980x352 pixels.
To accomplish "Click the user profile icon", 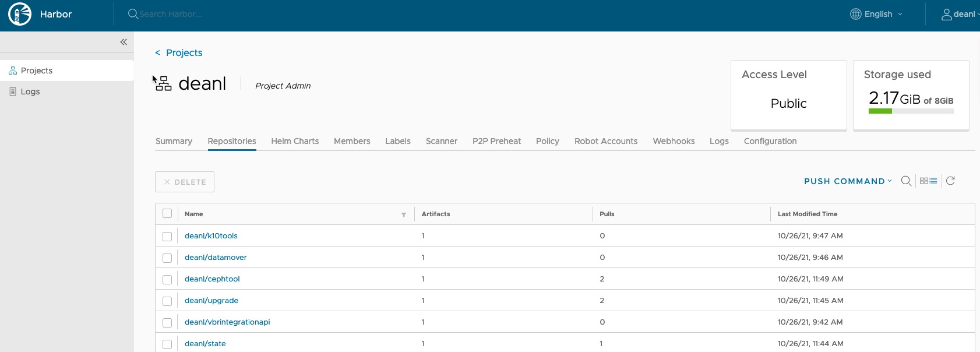I will (947, 14).
